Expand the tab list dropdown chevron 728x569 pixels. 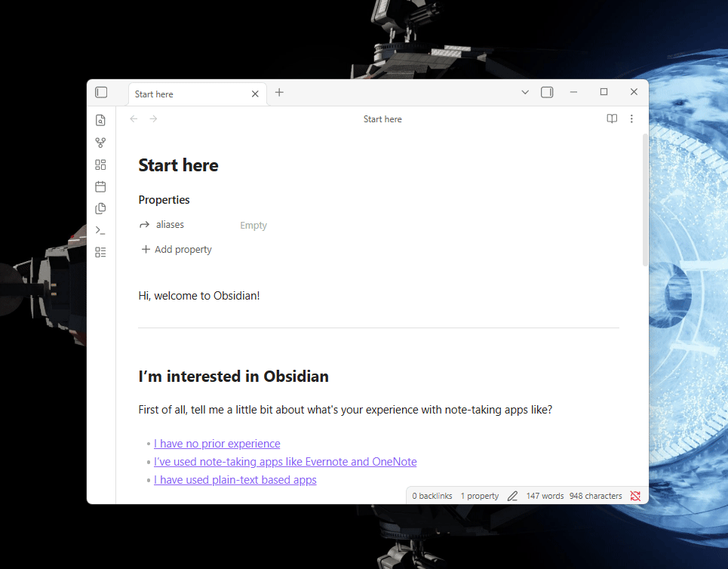(525, 92)
